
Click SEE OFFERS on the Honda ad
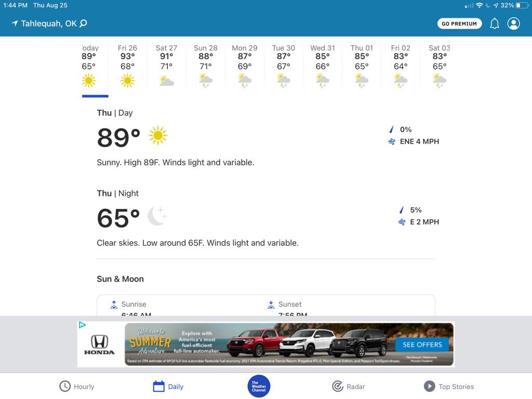[422, 344]
